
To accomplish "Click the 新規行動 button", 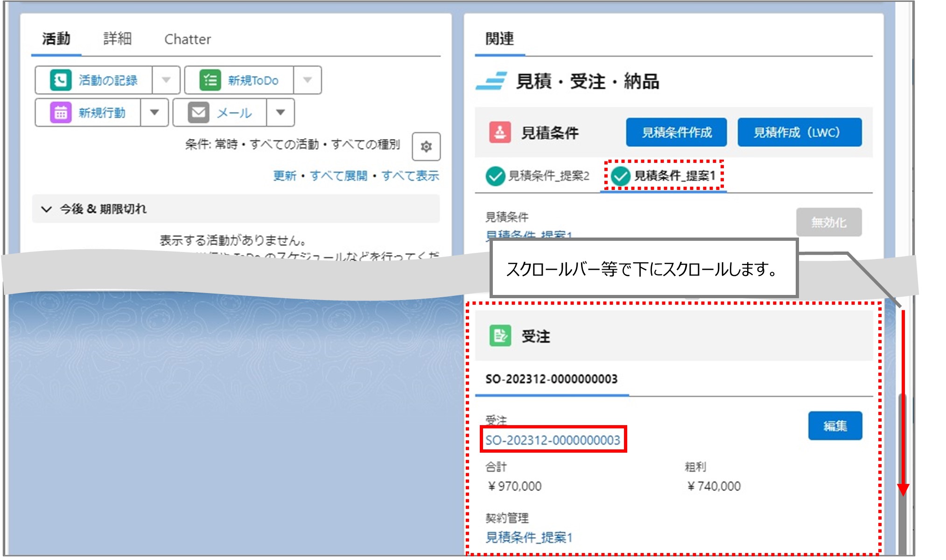I will (x=88, y=112).
